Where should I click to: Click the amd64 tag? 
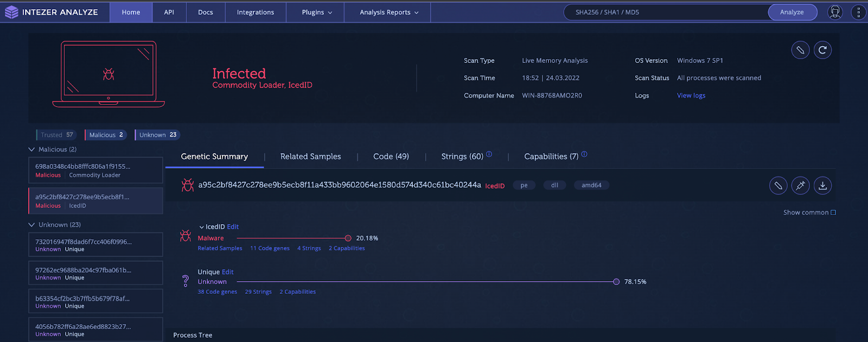coord(591,185)
